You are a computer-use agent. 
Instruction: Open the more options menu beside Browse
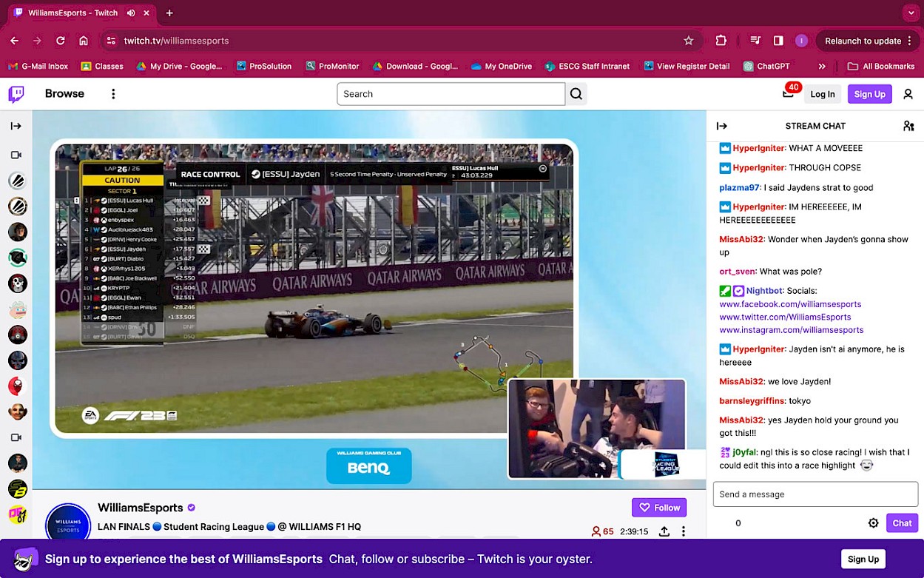click(x=113, y=94)
